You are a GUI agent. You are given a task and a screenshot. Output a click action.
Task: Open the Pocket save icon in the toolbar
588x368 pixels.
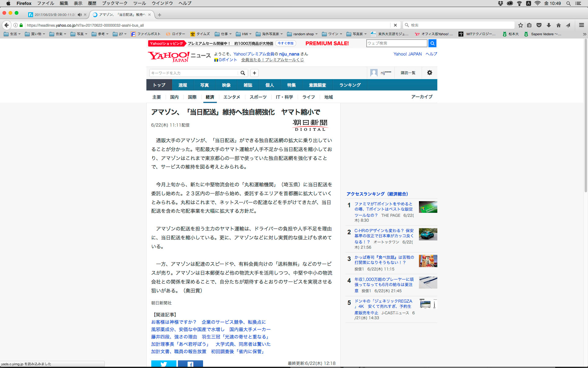click(x=539, y=25)
